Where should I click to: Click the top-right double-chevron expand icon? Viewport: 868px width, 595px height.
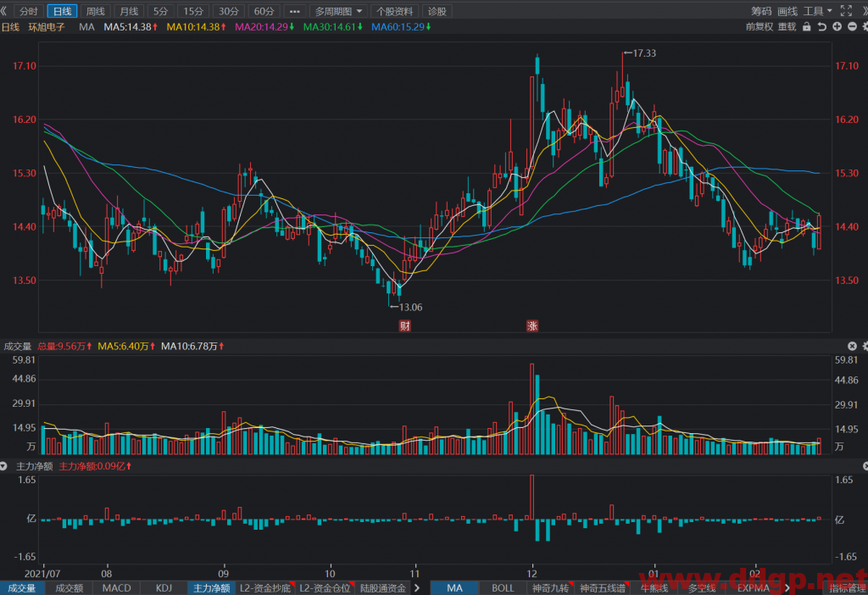864,11
